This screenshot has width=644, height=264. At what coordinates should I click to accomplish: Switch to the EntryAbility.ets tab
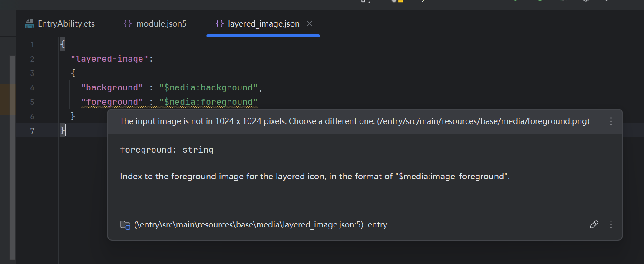point(66,23)
